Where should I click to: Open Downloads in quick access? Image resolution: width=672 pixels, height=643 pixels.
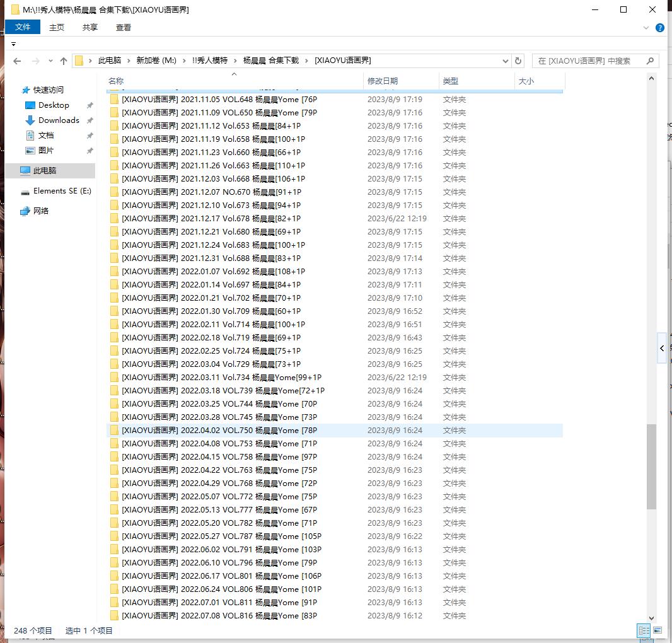click(x=59, y=120)
